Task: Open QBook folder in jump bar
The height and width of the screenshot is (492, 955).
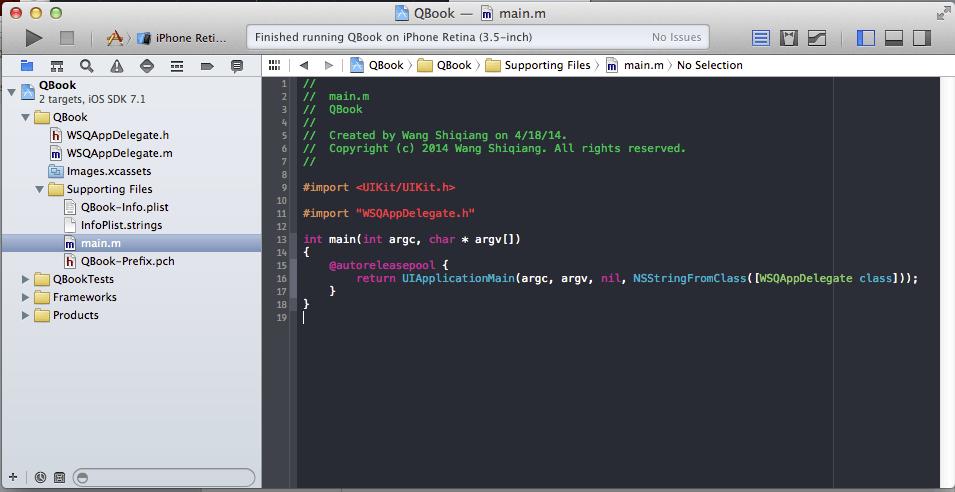Action: tap(445, 65)
